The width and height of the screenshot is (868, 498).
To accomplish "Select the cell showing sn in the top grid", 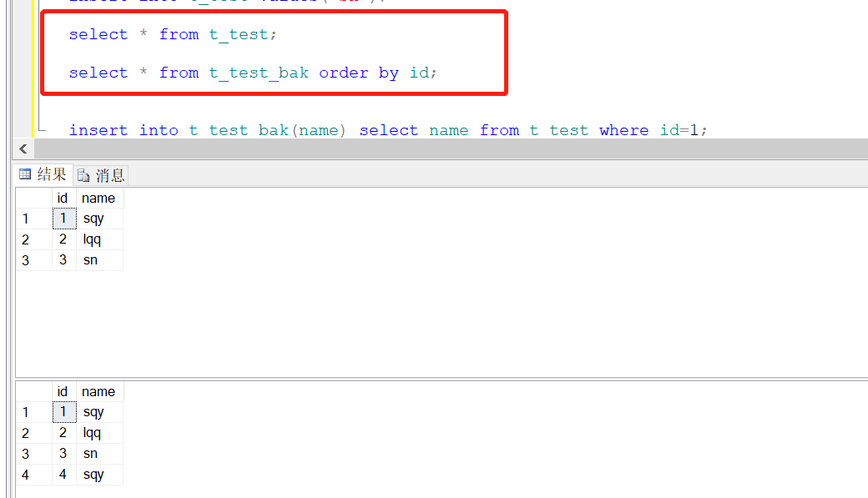I will click(90, 259).
